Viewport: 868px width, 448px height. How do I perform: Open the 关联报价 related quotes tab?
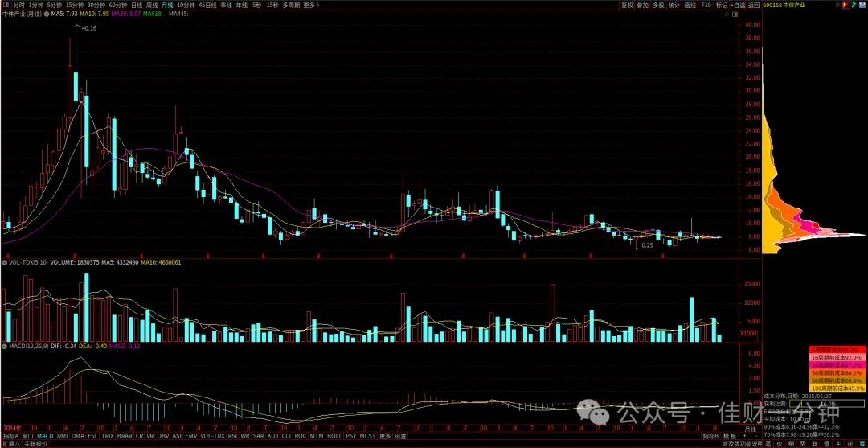tap(35, 443)
